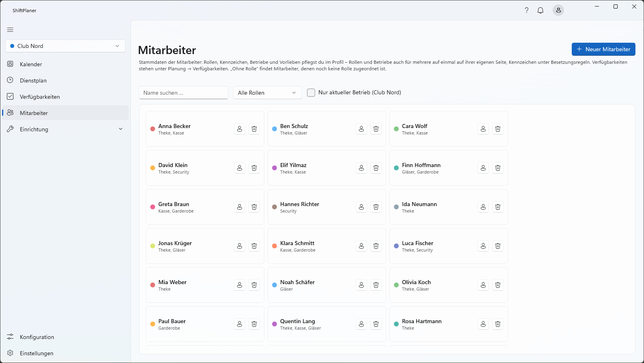The width and height of the screenshot is (644, 363).
Task: Focus the Name suchen search field
Action: click(184, 93)
